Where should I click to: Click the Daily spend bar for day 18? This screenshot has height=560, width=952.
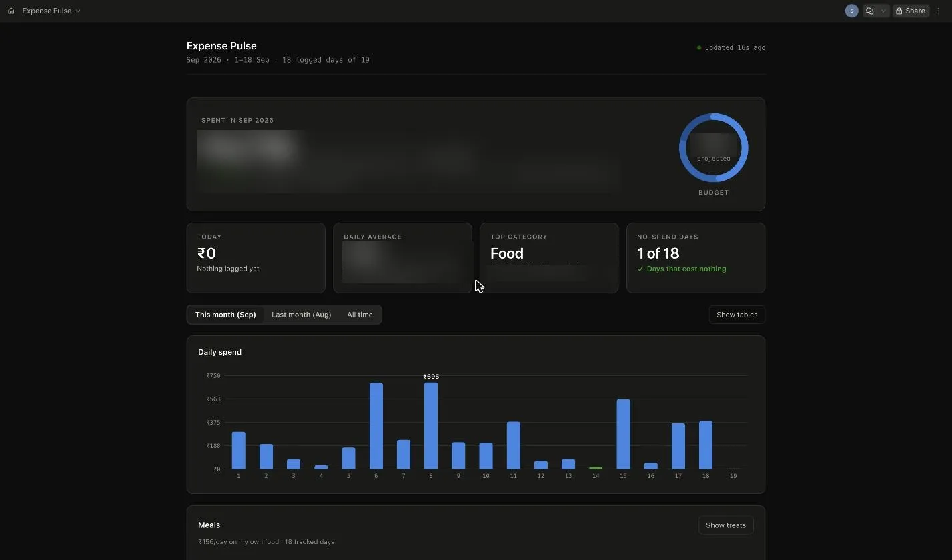click(x=706, y=445)
